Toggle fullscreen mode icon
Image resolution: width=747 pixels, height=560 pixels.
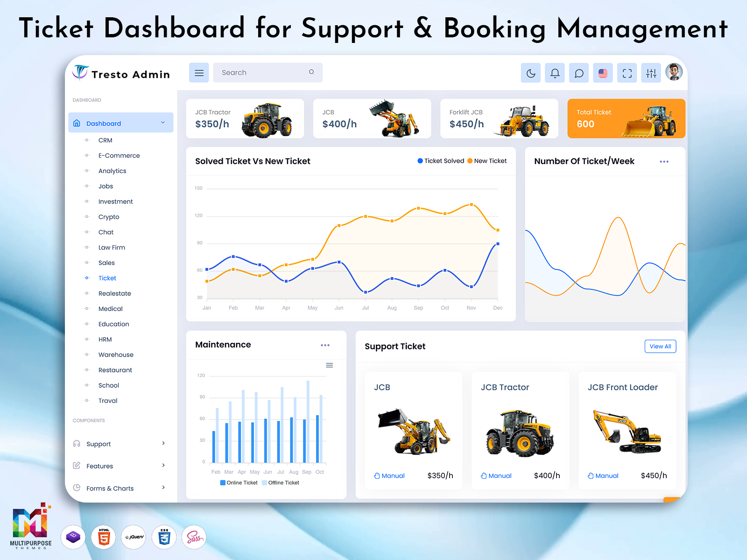click(627, 73)
